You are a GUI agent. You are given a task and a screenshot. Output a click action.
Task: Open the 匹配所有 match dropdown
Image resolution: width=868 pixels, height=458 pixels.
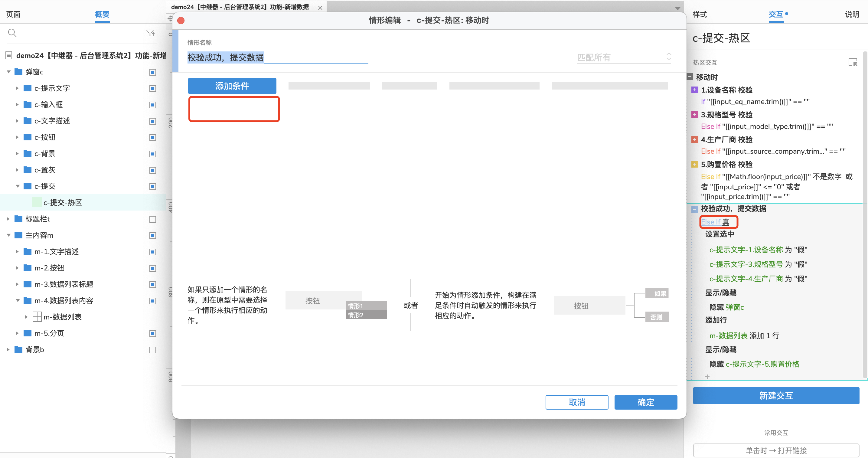[x=624, y=57]
